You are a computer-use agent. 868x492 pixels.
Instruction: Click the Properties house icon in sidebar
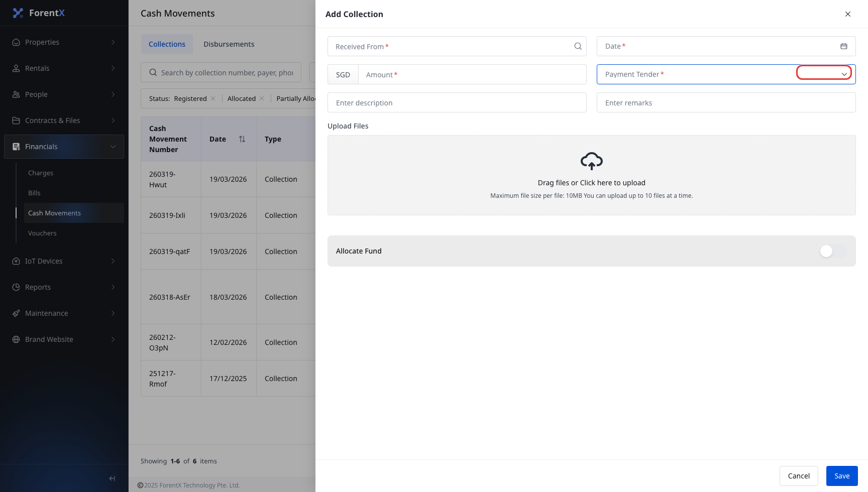[16, 42]
